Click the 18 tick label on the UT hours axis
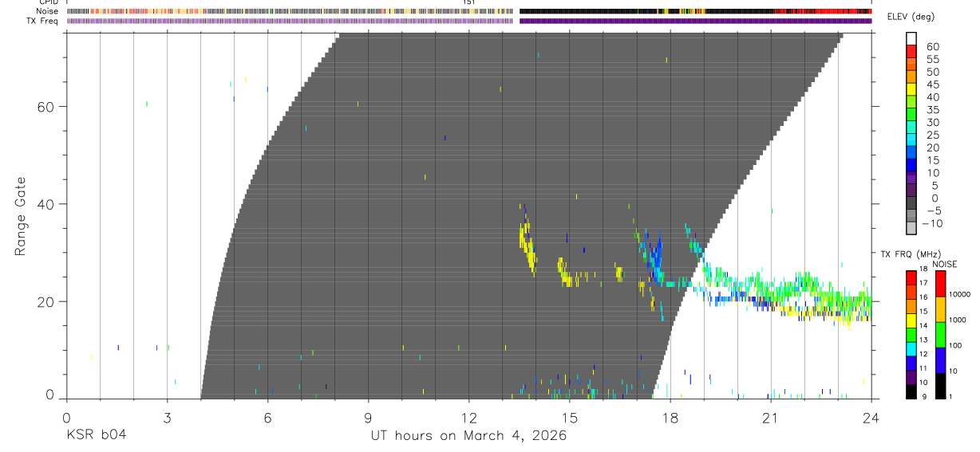The image size is (980, 452). (x=670, y=417)
